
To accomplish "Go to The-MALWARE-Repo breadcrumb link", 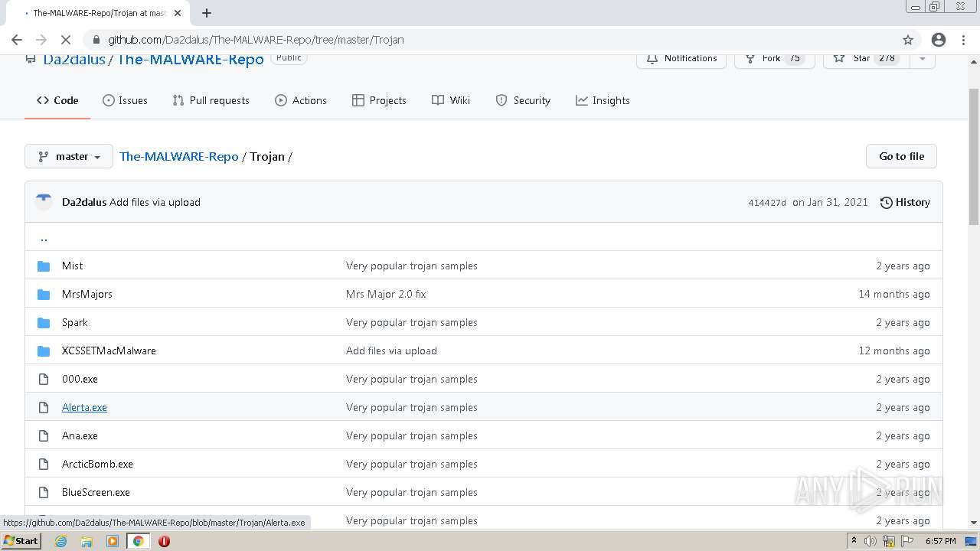I will (178, 156).
